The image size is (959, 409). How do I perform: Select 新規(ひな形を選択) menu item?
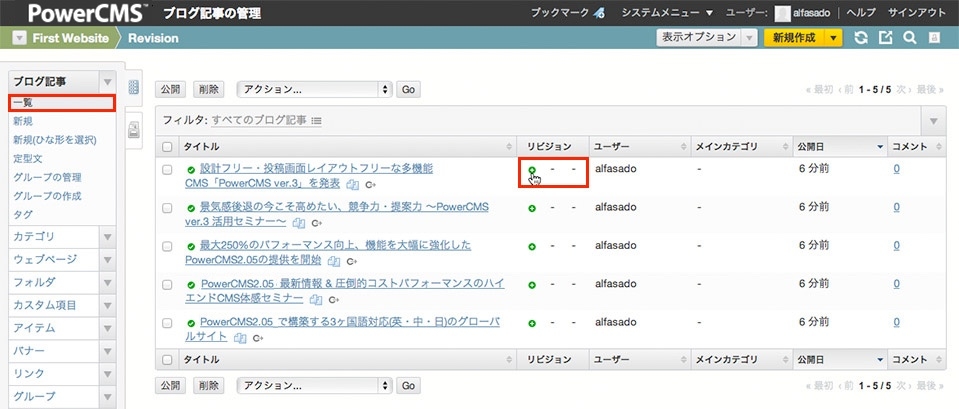click(55, 140)
